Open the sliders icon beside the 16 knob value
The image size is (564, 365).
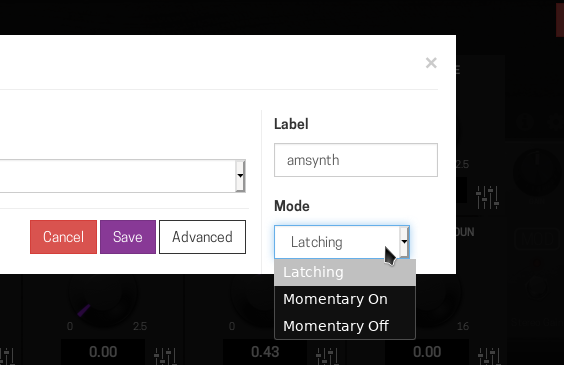click(489, 356)
